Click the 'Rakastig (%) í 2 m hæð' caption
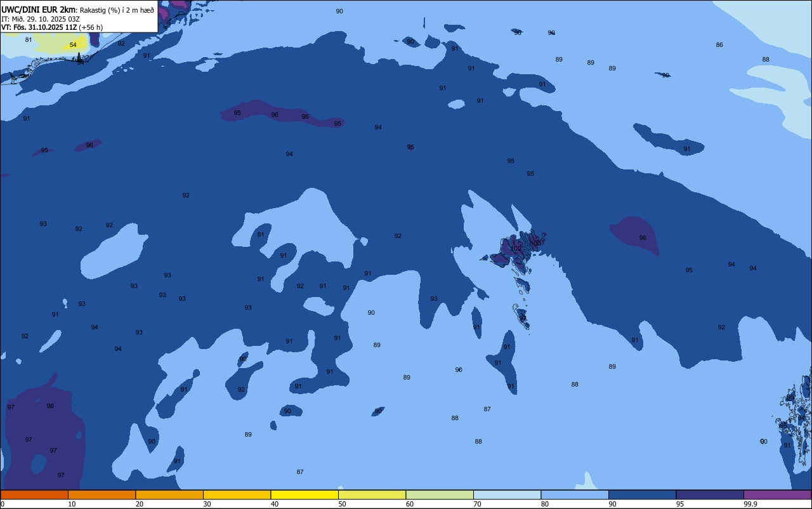The width and height of the screenshot is (812, 509). pyautogui.click(x=117, y=10)
